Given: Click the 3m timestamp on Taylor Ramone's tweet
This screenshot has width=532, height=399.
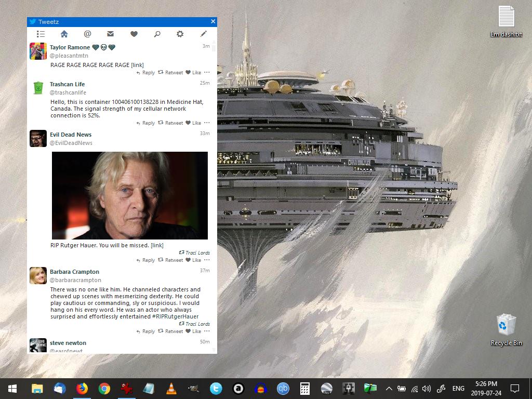Looking at the screenshot, I should tap(206, 46).
